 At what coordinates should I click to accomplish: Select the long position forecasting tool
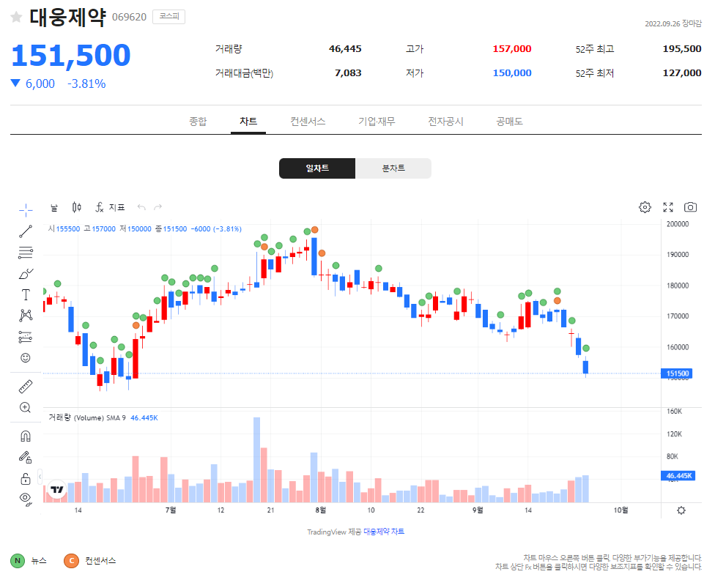[26, 337]
